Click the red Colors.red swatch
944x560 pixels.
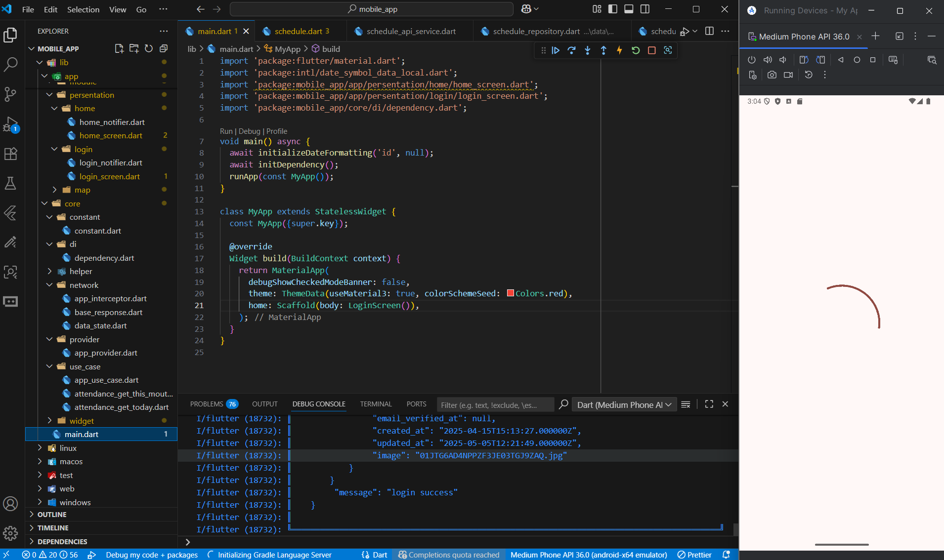click(x=511, y=293)
